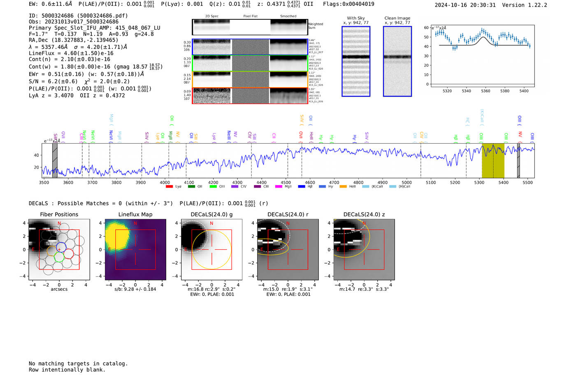Click the RA,Dec coordinates line
Image resolution: width=576 pixels, height=392 pixels.
point(73,40)
